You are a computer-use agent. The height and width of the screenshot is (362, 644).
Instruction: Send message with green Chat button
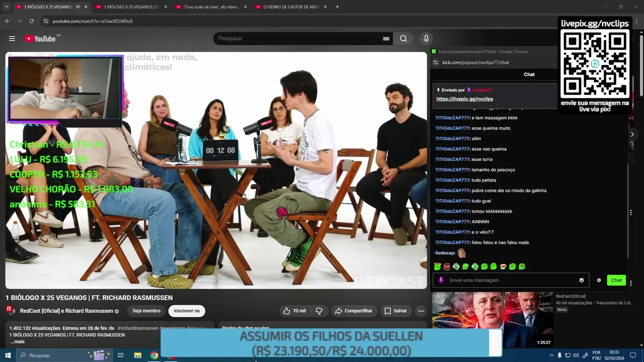616,280
